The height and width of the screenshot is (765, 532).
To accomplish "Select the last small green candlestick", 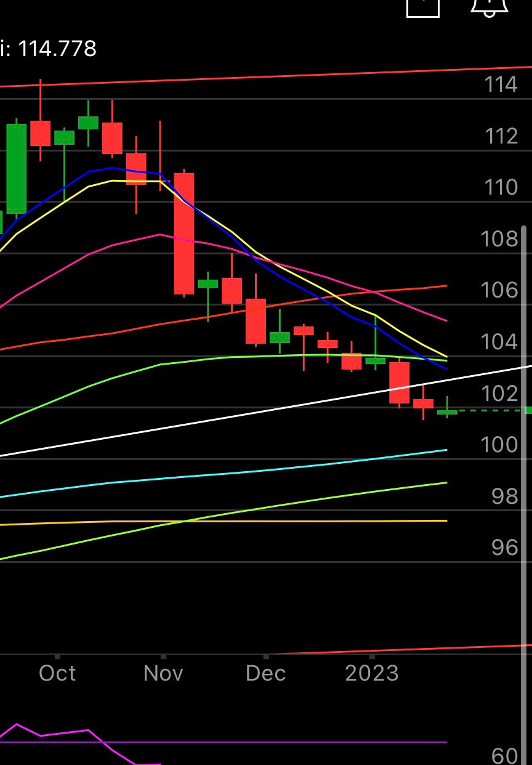I will [x=447, y=411].
